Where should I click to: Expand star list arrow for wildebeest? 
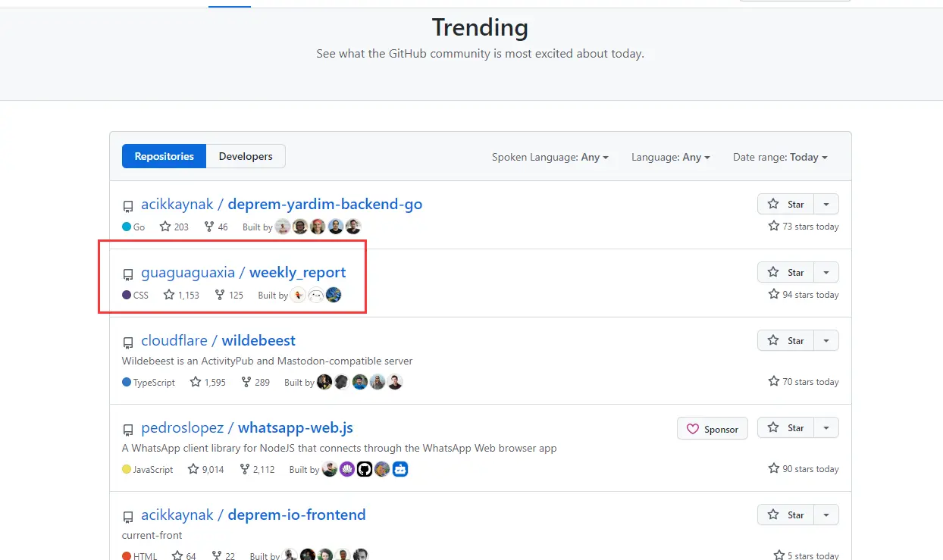(827, 340)
